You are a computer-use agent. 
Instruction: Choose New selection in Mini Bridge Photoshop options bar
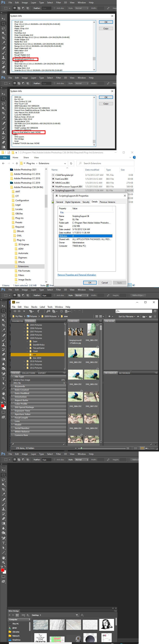[15, 460]
